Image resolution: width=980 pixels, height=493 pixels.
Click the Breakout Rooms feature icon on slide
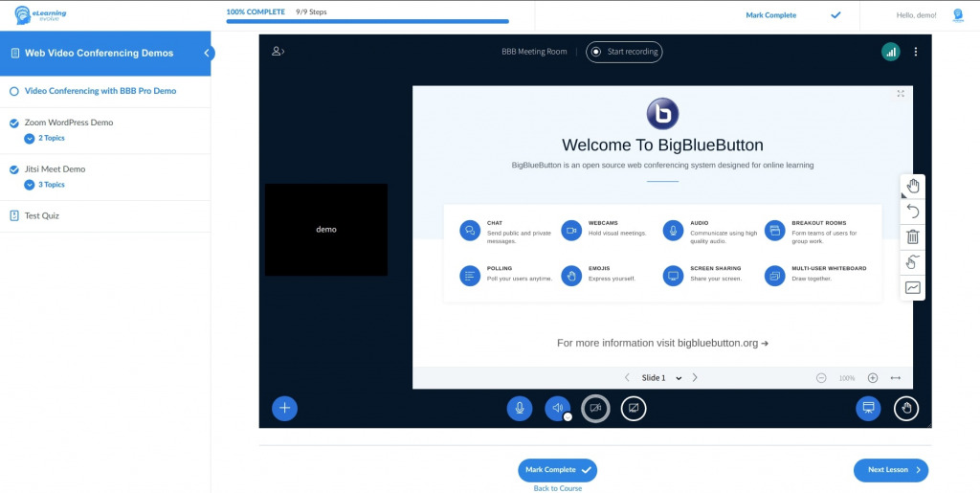tap(775, 231)
